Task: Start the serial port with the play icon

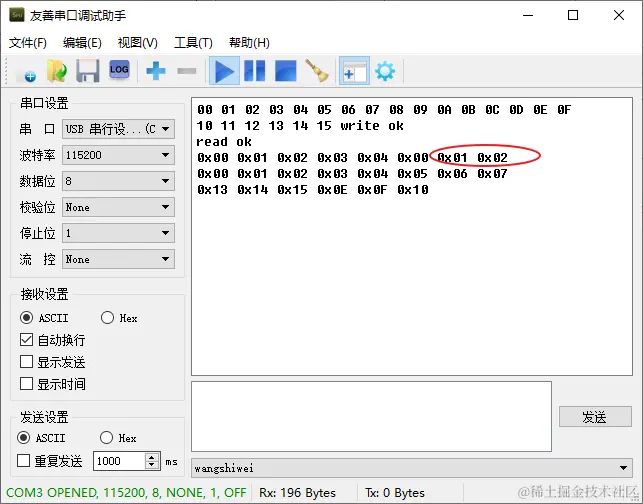Action: pos(224,71)
